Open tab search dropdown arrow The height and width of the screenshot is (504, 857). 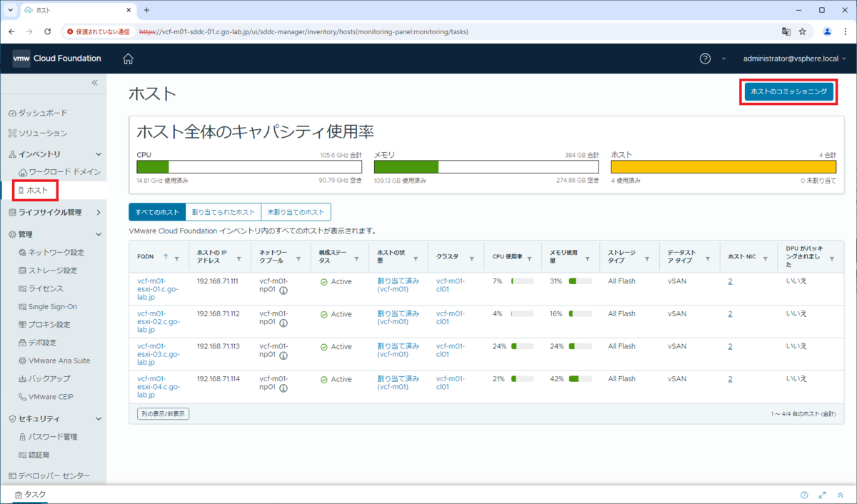pyautogui.click(x=10, y=10)
